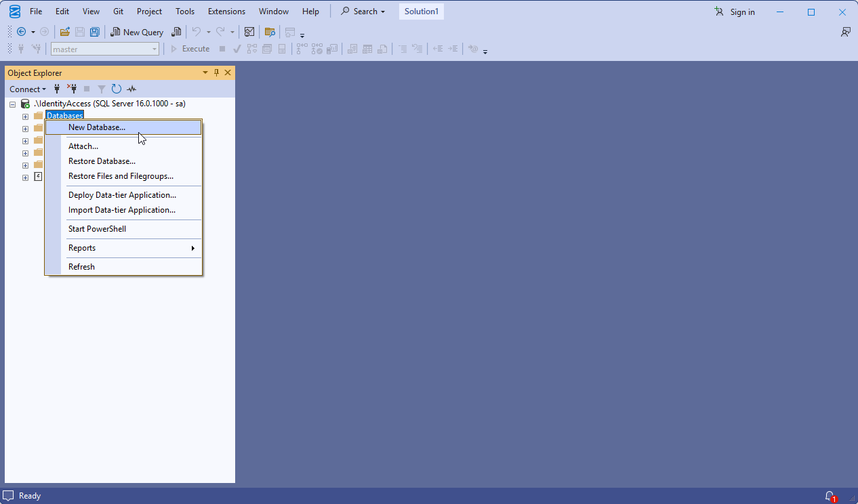Select the Results to Grid option icon
This screenshot has width=858, height=504.
368,49
